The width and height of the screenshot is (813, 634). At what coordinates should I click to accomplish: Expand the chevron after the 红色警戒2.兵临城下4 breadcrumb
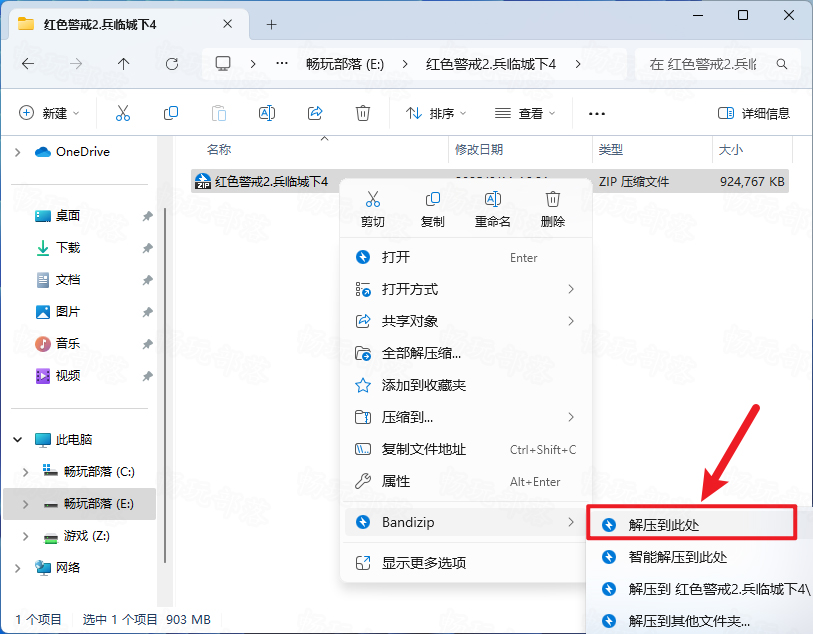click(578, 64)
